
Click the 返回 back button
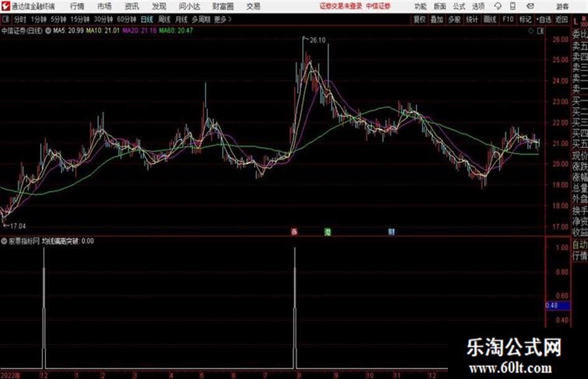[561, 19]
